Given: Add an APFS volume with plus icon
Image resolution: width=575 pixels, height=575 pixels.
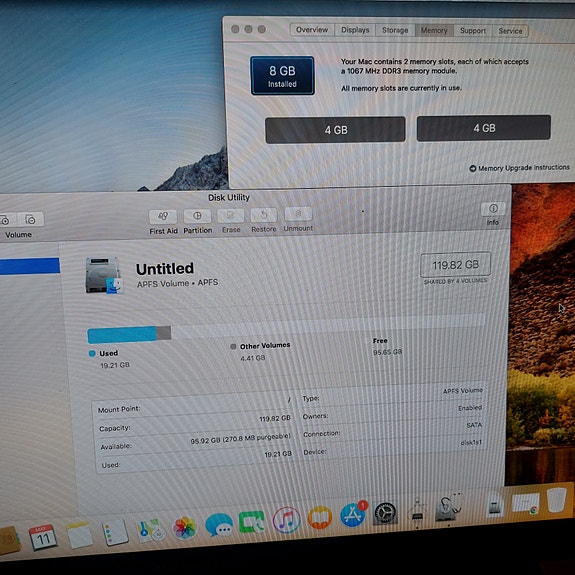Looking at the screenshot, I should 5,220.
